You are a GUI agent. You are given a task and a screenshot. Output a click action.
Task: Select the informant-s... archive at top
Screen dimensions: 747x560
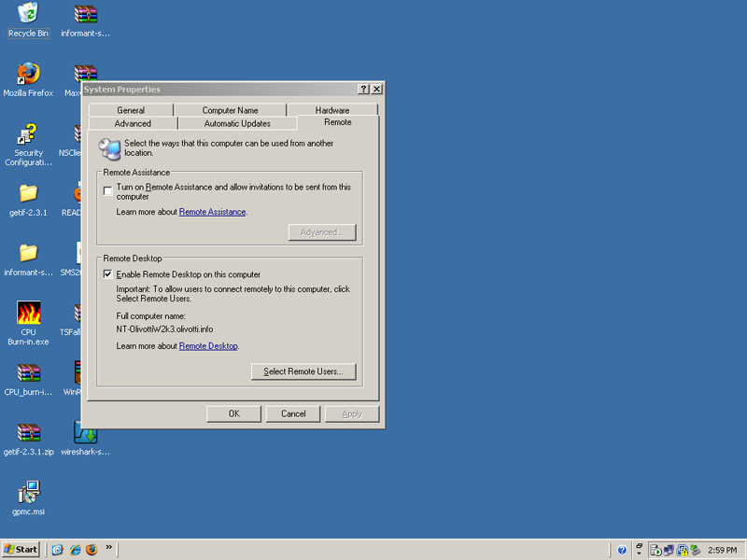pos(85,20)
